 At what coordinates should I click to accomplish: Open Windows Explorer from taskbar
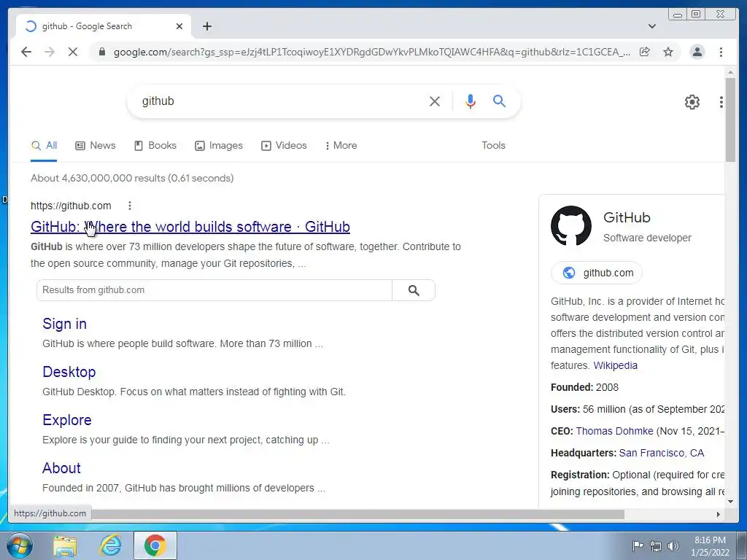[x=65, y=545]
